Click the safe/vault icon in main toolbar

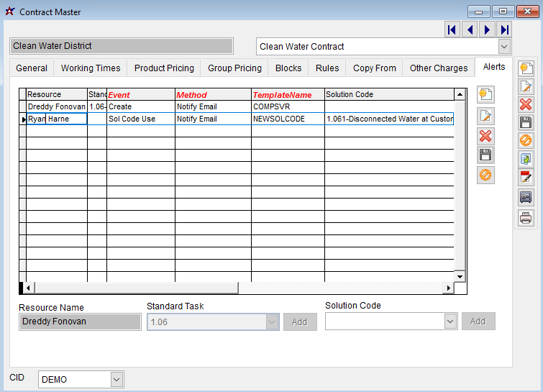[526, 198]
